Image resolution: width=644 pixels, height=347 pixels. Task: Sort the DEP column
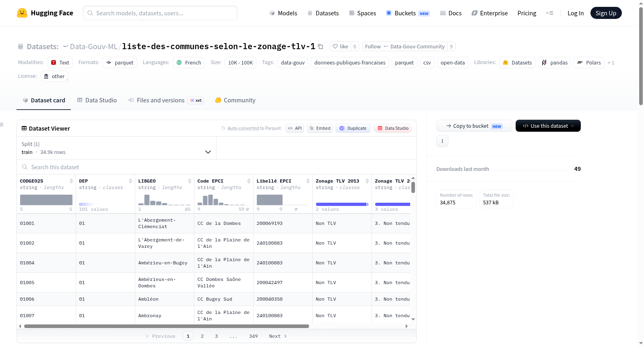tap(130, 181)
